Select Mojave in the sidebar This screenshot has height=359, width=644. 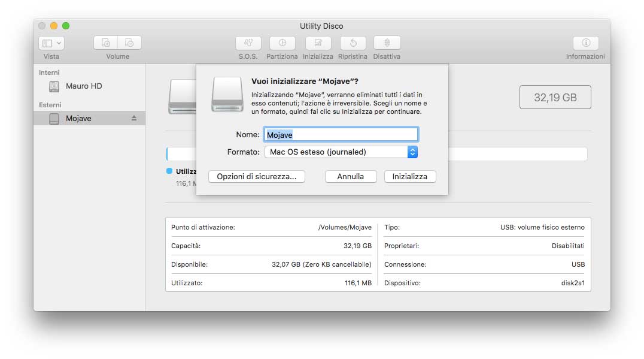90,119
